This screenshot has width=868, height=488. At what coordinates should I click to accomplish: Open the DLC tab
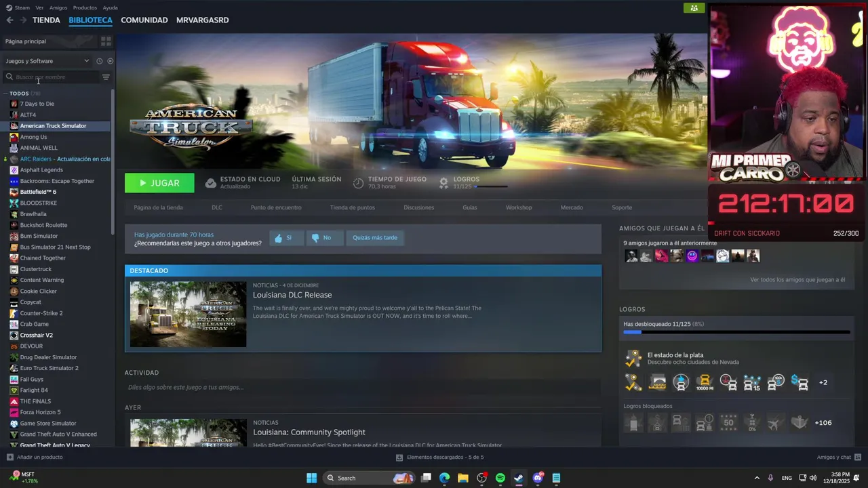point(217,207)
